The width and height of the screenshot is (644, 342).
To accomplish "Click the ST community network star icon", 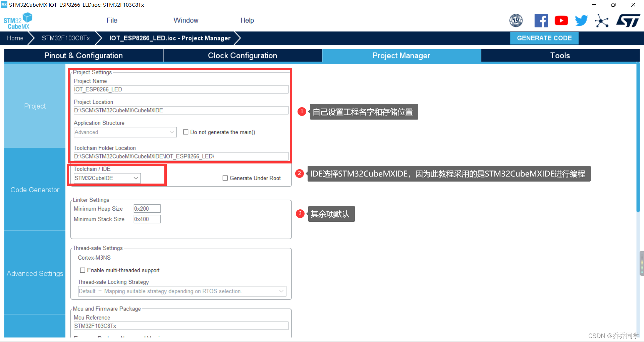I will click(x=602, y=21).
